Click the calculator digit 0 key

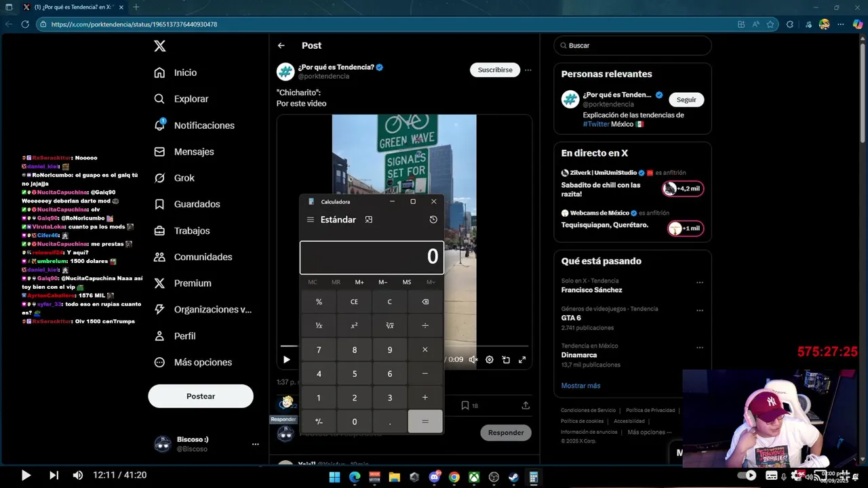354,422
